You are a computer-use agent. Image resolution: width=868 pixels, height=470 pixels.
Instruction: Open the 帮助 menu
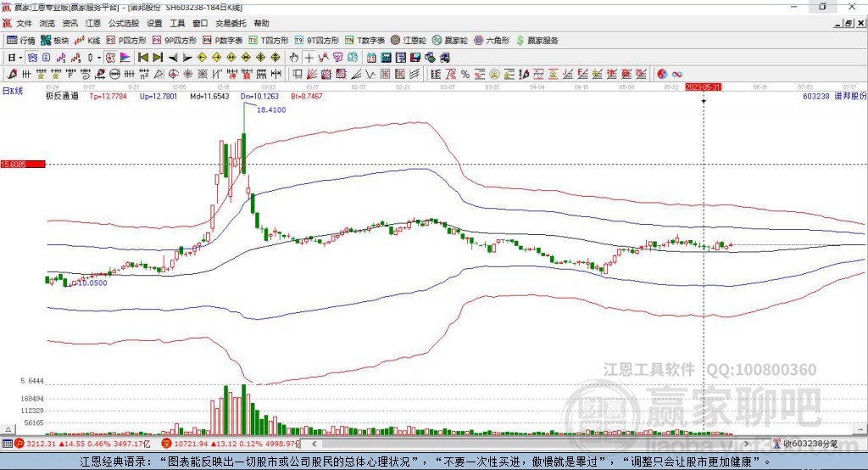pyautogui.click(x=261, y=23)
